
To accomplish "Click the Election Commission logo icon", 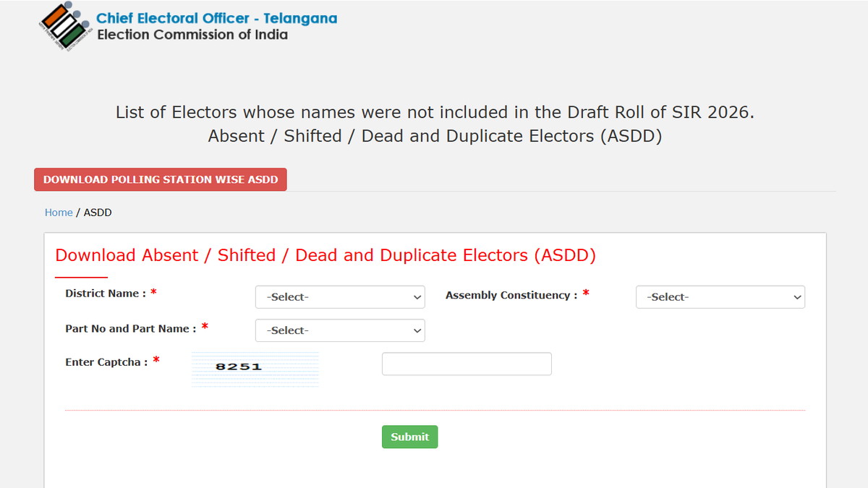I will pos(66,27).
